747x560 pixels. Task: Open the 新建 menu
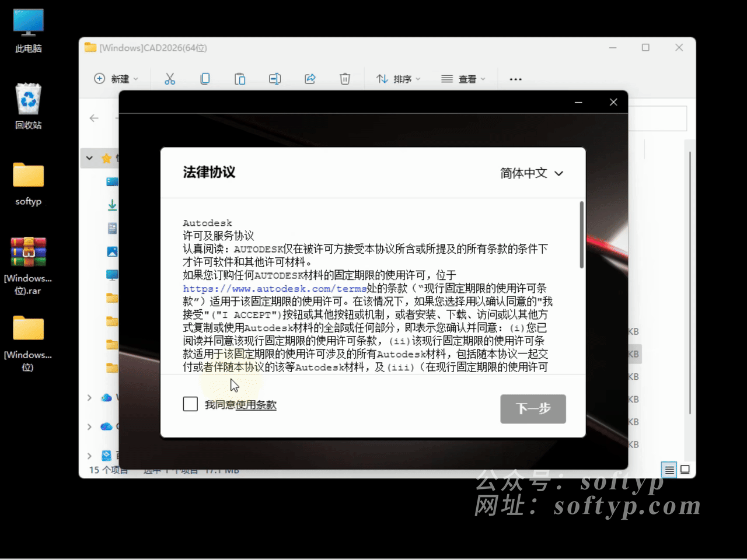(x=116, y=79)
